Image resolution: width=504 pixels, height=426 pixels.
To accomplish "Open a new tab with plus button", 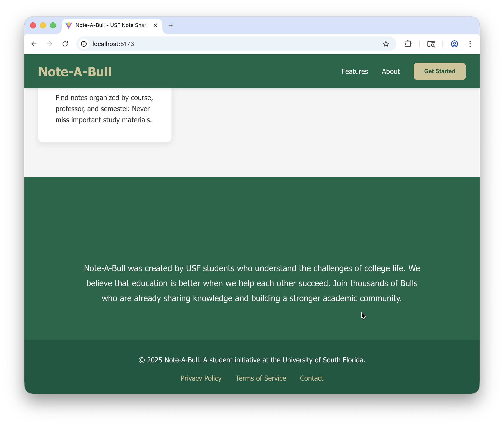I will [x=171, y=25].
